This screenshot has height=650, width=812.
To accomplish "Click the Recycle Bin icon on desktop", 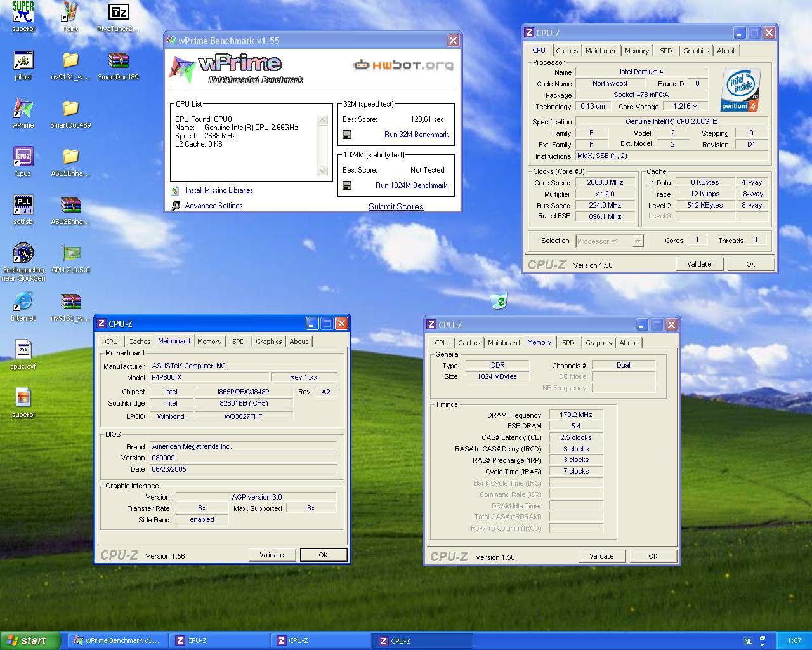I will (499, 300).
